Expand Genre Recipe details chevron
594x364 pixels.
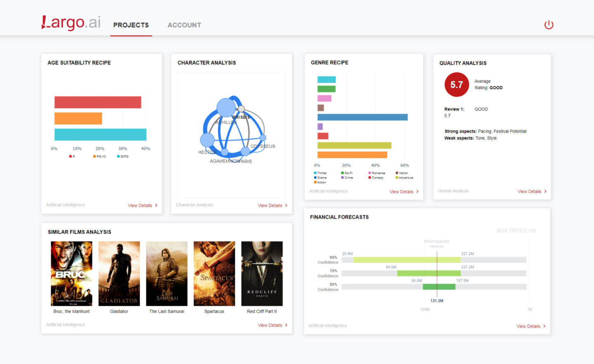pos(417,192)
